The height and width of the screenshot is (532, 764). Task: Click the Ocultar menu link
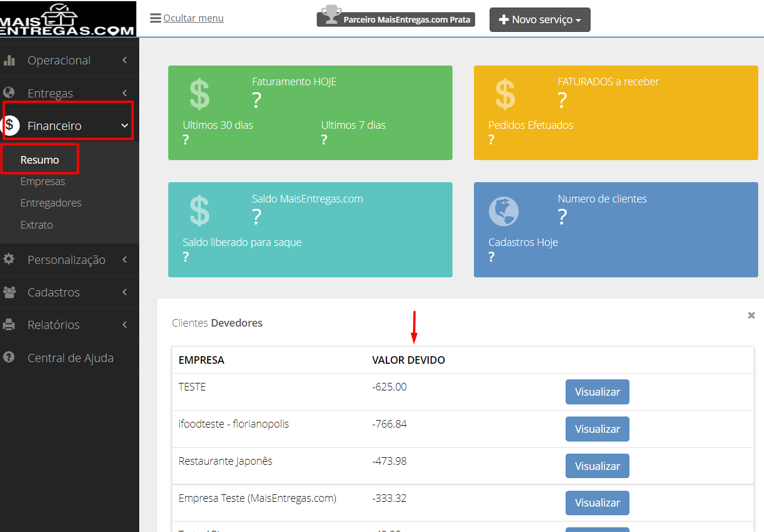tap(193, 18)
